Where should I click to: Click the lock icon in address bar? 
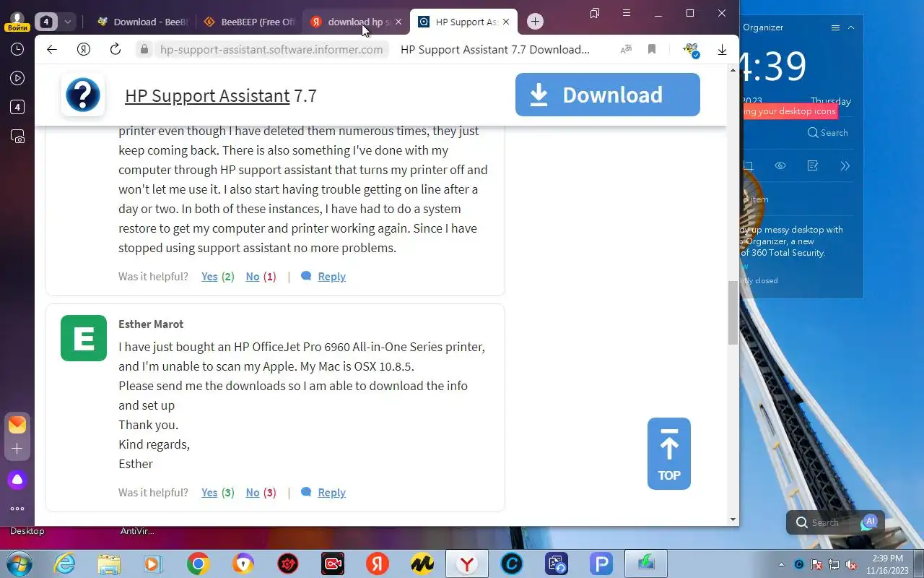144,49
